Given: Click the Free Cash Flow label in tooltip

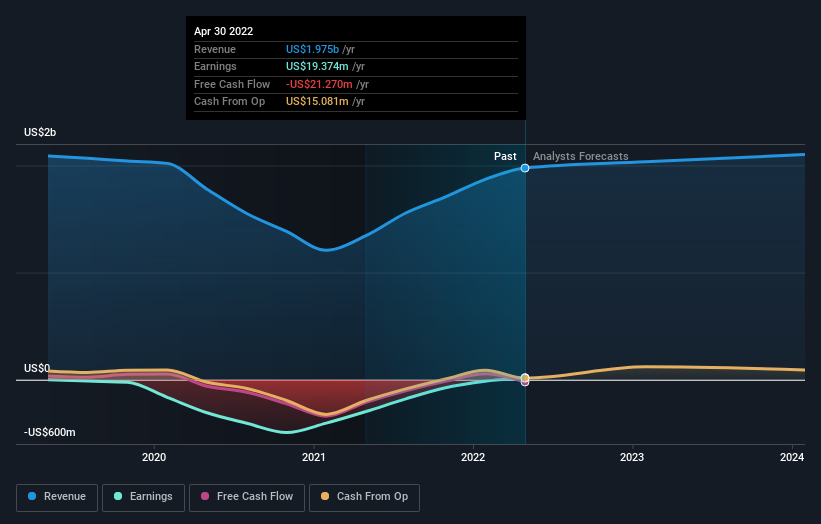Looking at the screenshot, I should (x=232, y=84).
